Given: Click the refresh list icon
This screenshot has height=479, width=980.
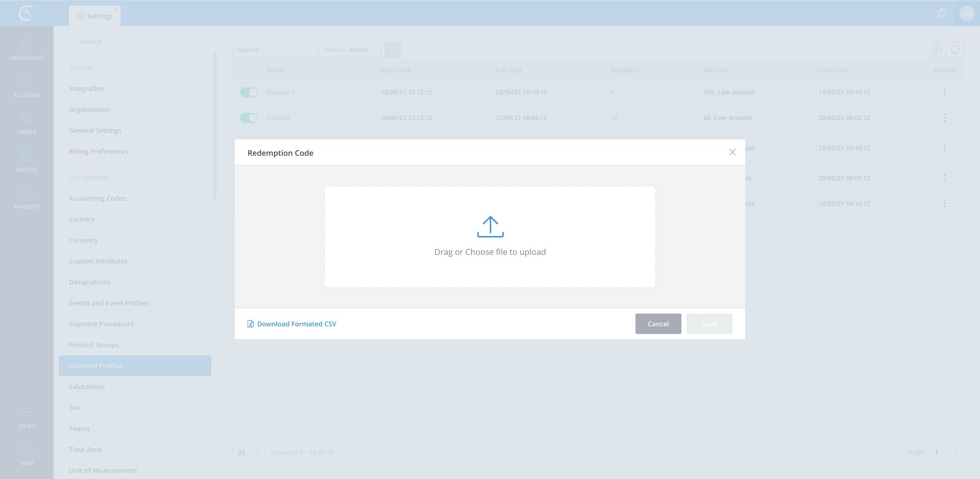Looking at the screenshot, I should pyautogui.click(x=955, y=50).
